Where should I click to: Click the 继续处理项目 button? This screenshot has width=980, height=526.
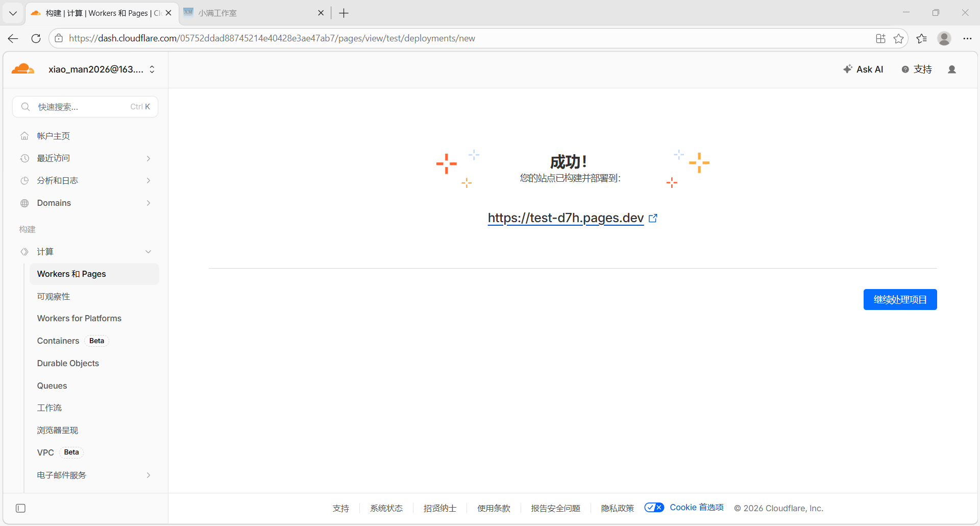(900, 300)
